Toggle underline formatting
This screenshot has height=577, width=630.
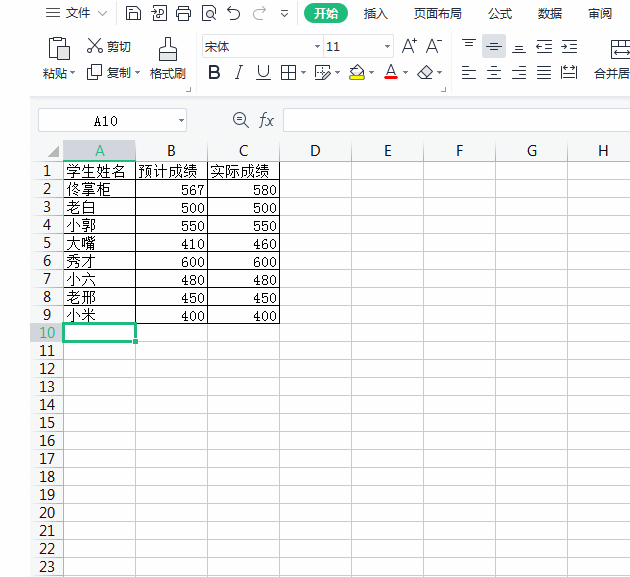(263, 73)
